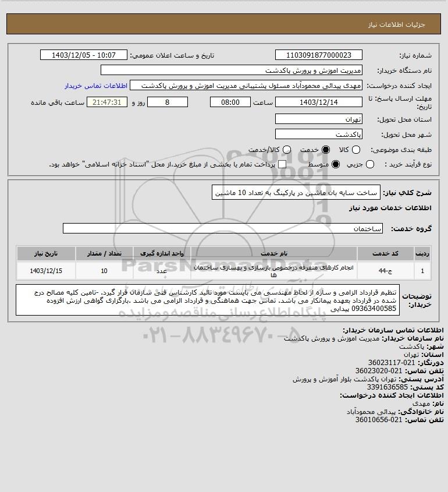448x492 pixels.
Task: Choose the جزیی purchase type radio
Action: tap(370, 164)
